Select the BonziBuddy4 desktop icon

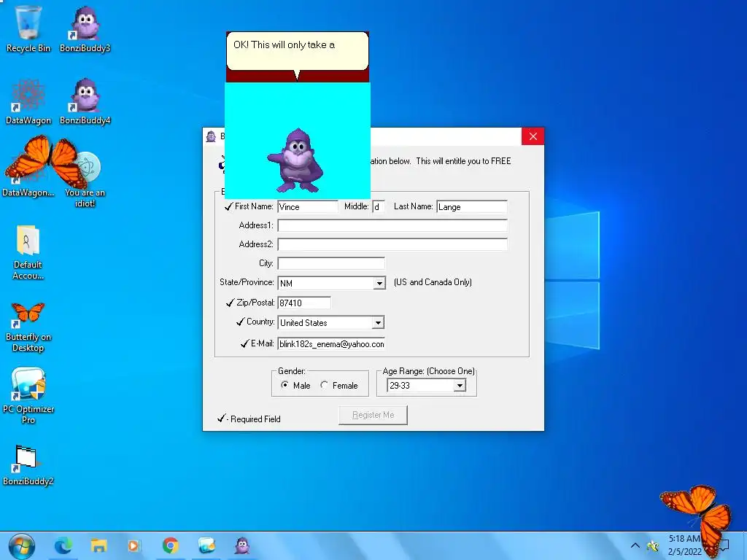point(85,101)
